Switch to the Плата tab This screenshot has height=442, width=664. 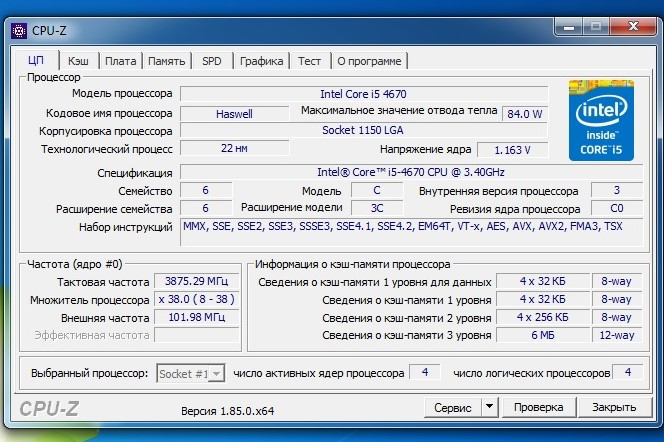tap(121, 61)
